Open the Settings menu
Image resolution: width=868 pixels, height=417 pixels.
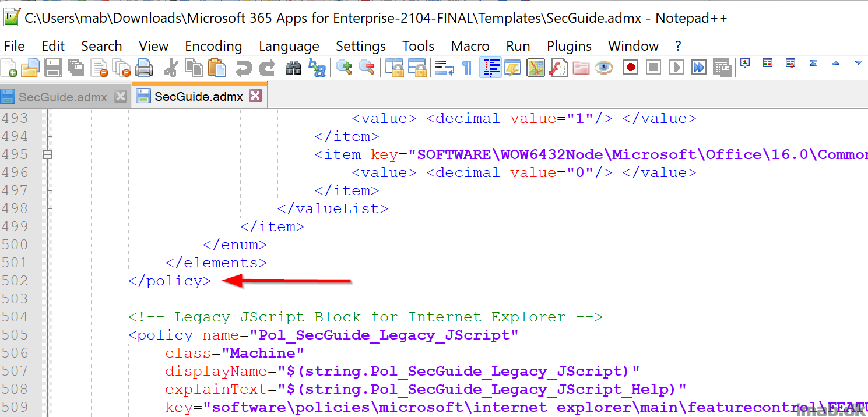tap(361, 46)
